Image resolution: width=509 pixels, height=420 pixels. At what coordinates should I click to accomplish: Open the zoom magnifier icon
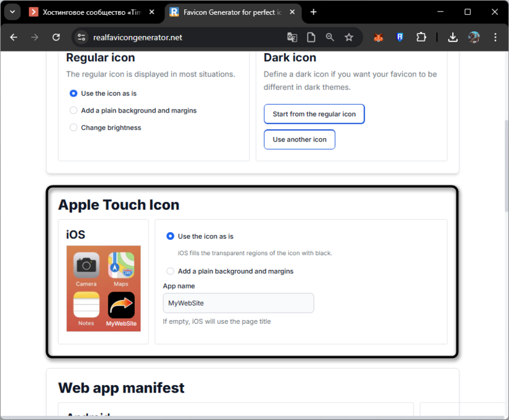click(x=330, y=37)
